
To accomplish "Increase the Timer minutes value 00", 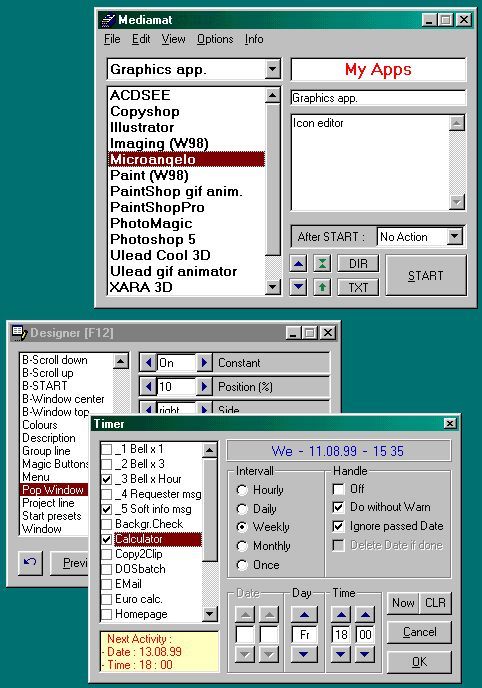I will coord(365,614).
